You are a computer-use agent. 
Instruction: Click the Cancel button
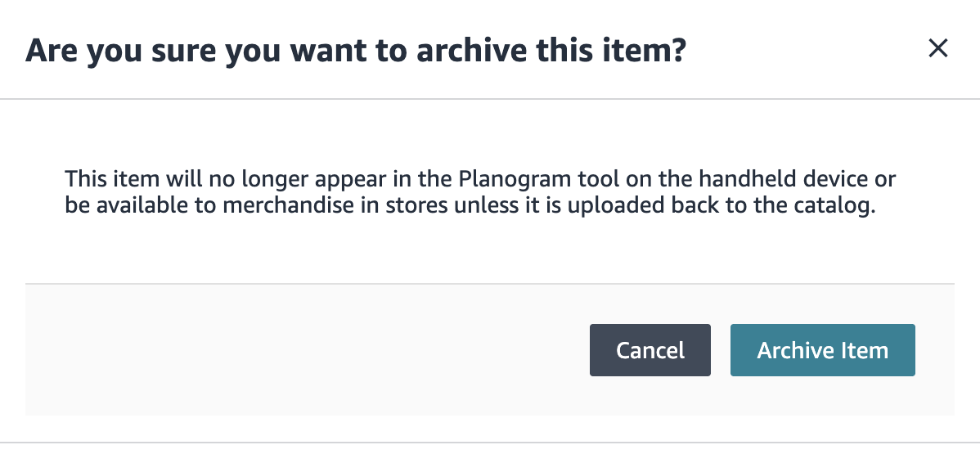(650, 350)
